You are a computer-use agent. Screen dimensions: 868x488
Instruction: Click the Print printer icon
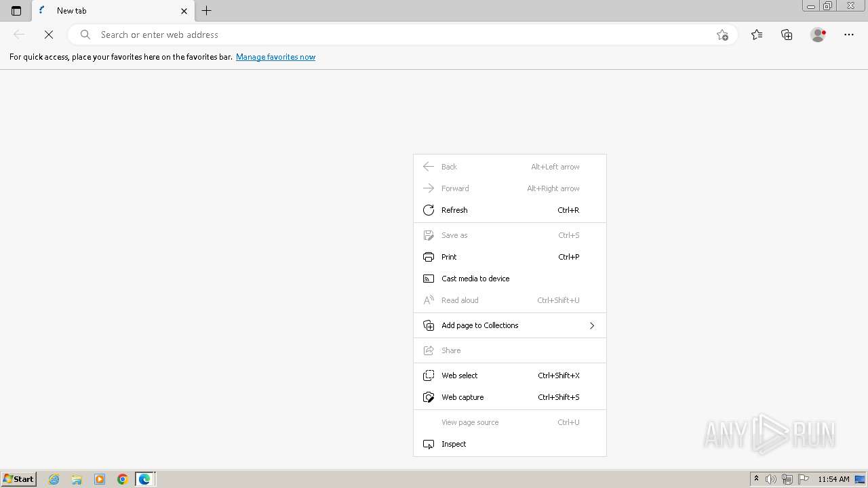point(429,257)
